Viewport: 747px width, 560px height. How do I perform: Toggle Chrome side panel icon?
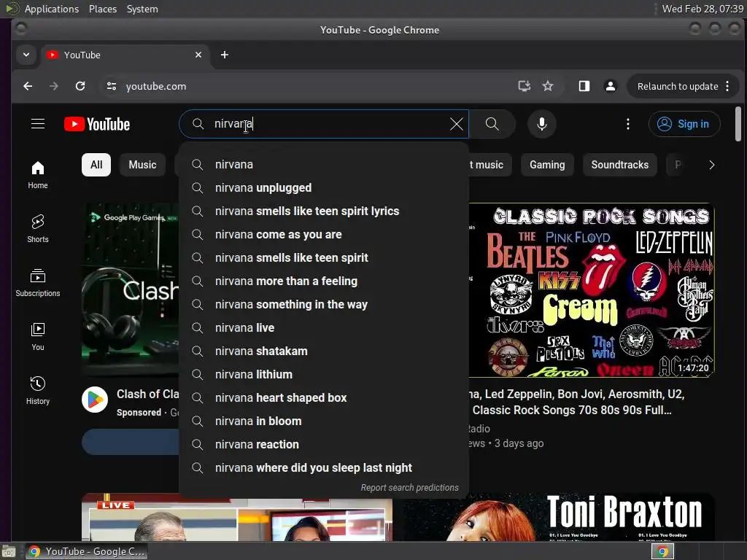click(584, 86)
